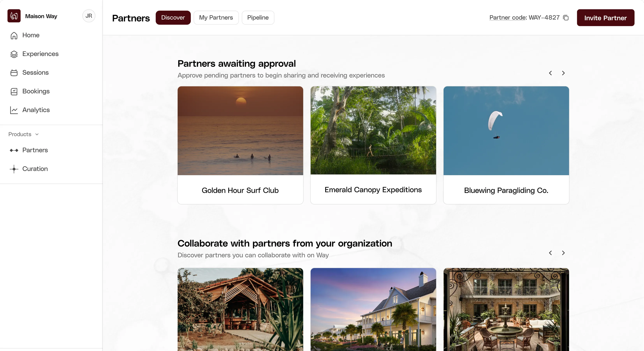The image size is (644, 351).
Task: Open the Golden Hour Surf Club card
Action: pyautogui.click(x=240, y=145)
